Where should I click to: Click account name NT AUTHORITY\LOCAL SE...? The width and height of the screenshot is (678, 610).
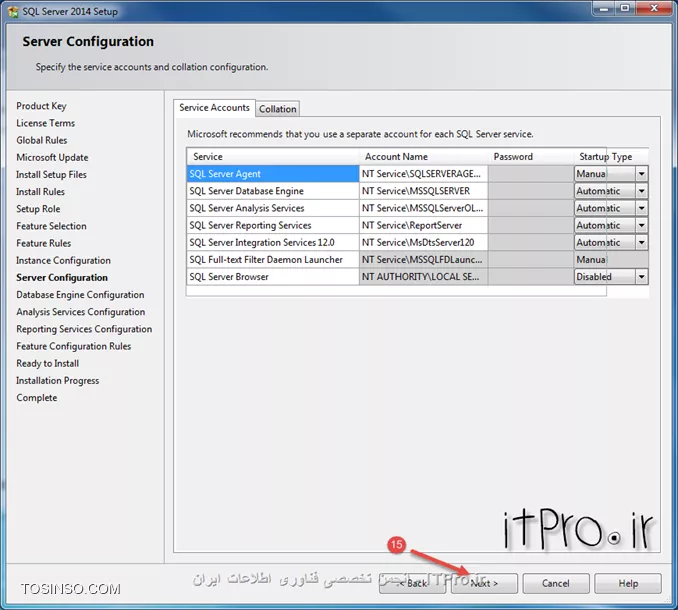(423, 277)
